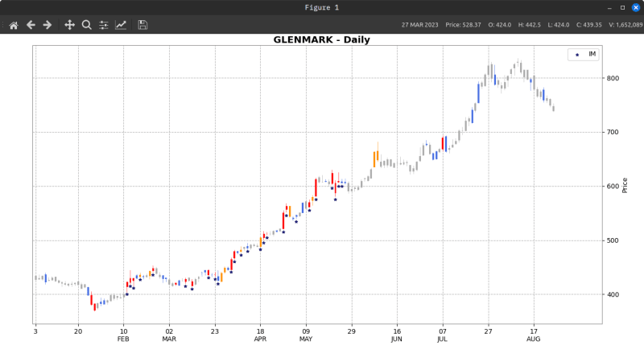The width and height of the screenshot is (644, 345).
Task: Click the Figure 1 window title
Action: 321,7
